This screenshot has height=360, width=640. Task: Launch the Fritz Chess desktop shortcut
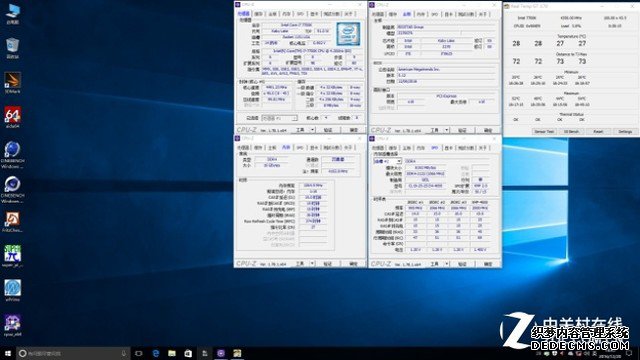(x=13, y=221)
